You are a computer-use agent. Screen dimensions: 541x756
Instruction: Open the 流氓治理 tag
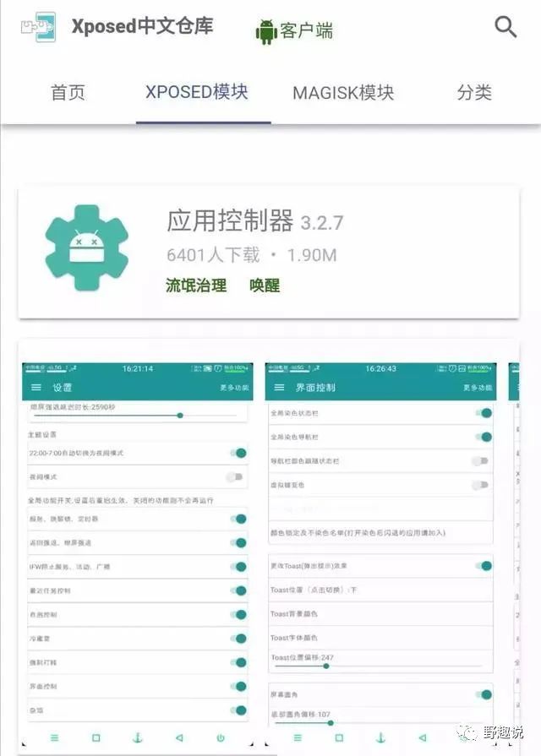pyautogui.click(x=196, y=285)
